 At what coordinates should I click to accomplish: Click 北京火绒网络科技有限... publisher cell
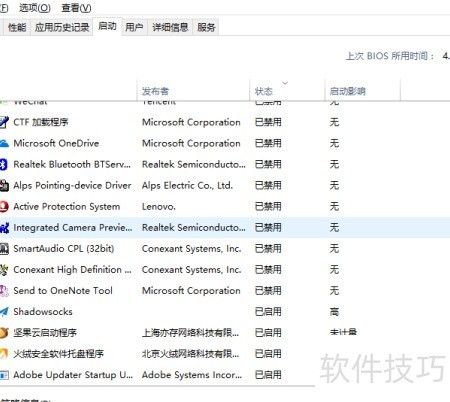[190, 354]
